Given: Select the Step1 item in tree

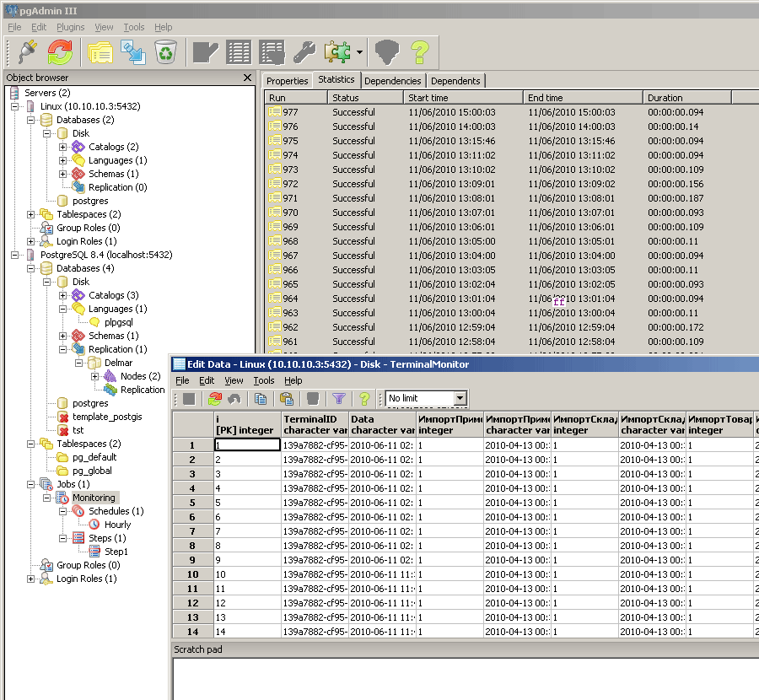Looking at the screenshot, I should point(116,552).
